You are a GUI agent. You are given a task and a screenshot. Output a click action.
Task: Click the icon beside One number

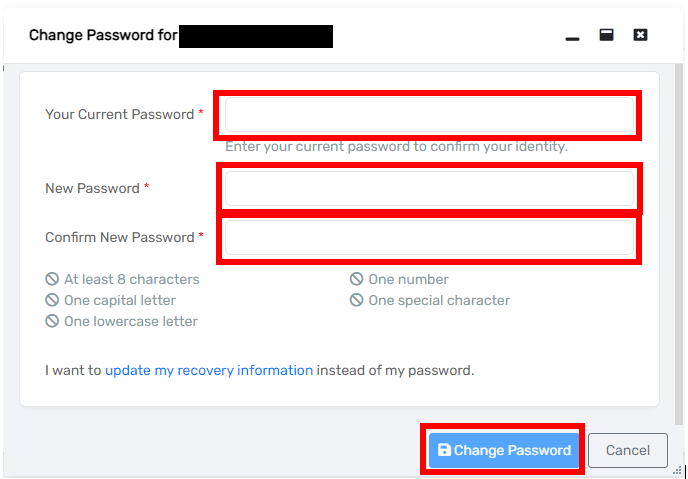click(x=357, y=280)
